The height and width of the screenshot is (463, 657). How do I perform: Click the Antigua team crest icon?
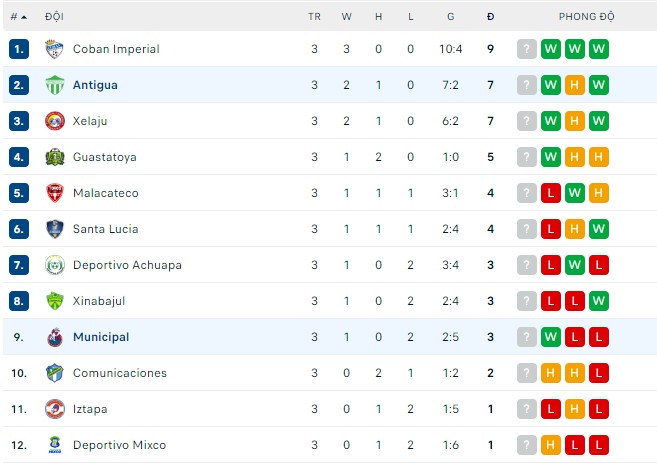point(54,85)
